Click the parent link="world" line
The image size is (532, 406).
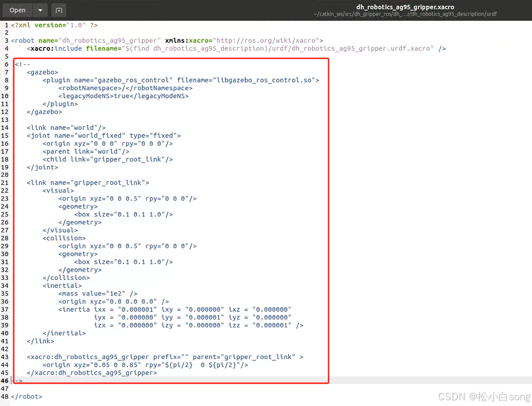coord(86,151)
